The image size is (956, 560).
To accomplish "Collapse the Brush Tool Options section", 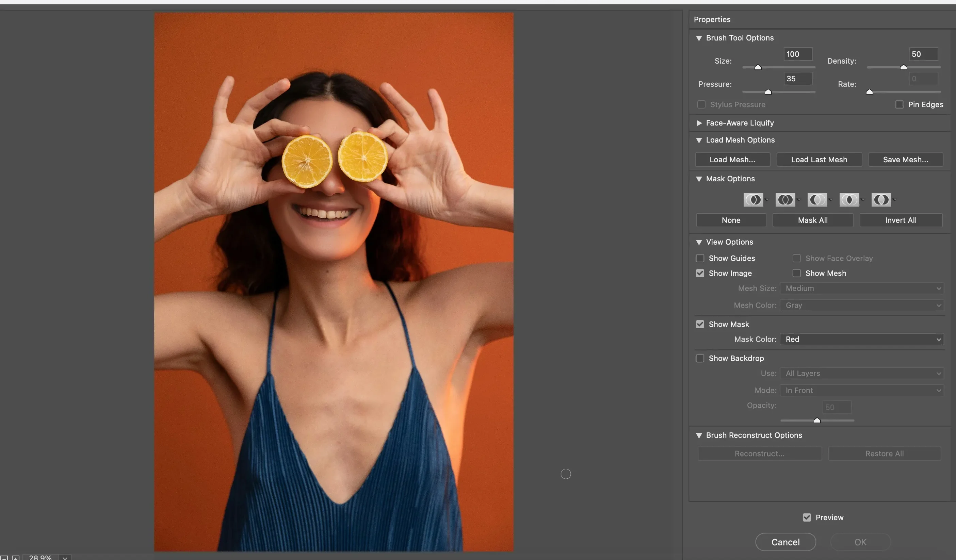I will pyautogui.click(x=699, y=38).
